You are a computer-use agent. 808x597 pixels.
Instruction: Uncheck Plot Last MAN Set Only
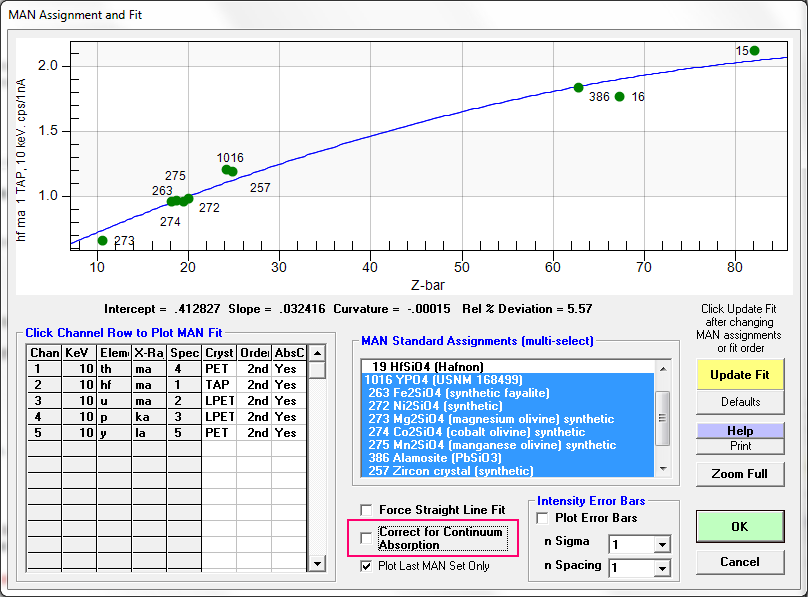pyautogui.click(x=367, y=566)
